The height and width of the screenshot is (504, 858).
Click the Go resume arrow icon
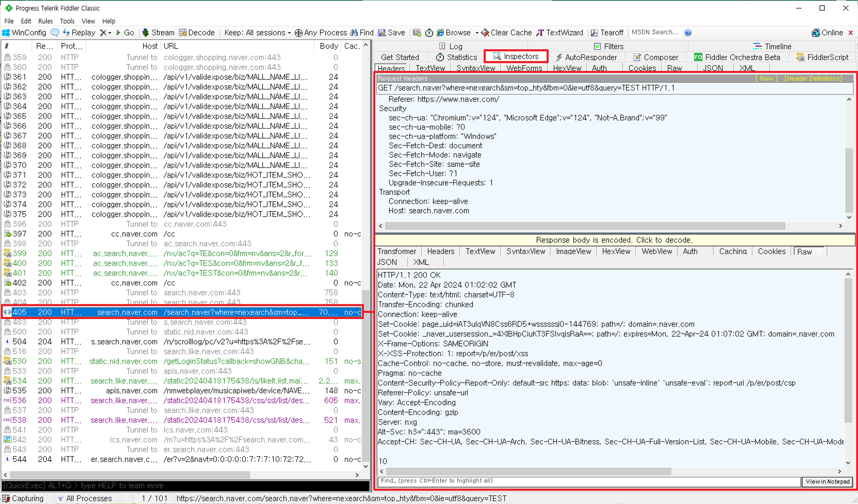118,33
